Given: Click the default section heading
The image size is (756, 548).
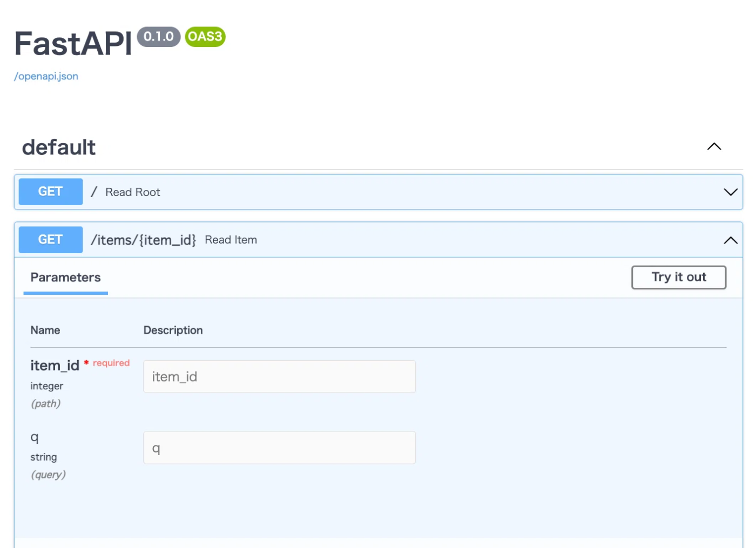Looking at the screenshot, I should click(x=59, y=147).
